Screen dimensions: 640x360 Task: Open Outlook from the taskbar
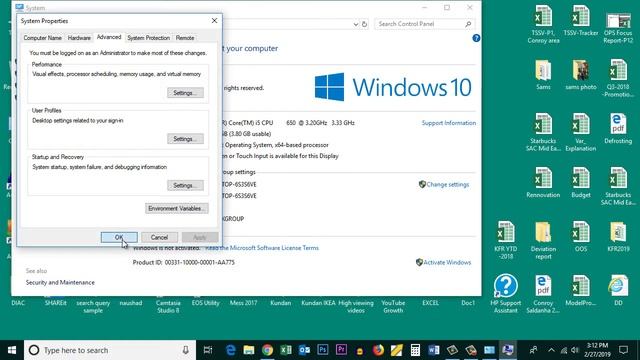pyautogui.click(x=304, y=350)
